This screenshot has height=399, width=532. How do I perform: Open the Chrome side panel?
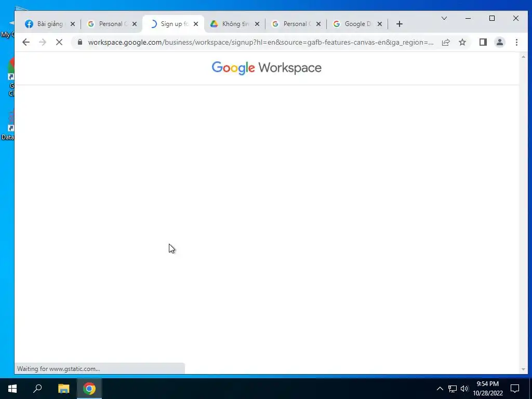[483, 42]
